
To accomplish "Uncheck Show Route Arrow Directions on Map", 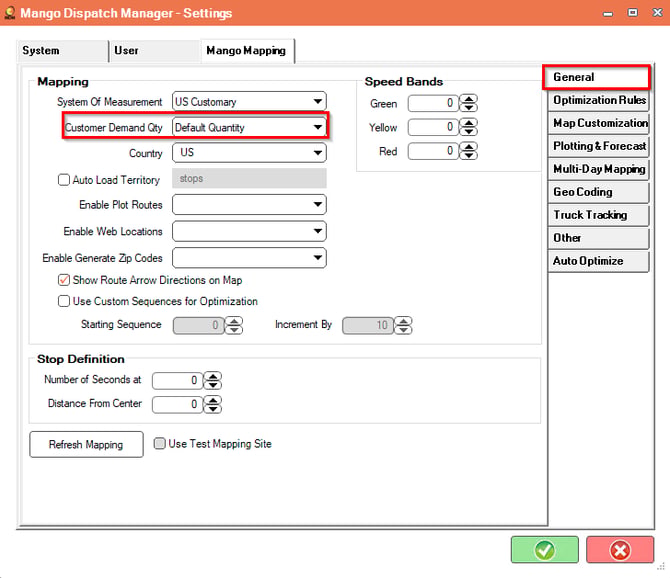I will (64, 280).
